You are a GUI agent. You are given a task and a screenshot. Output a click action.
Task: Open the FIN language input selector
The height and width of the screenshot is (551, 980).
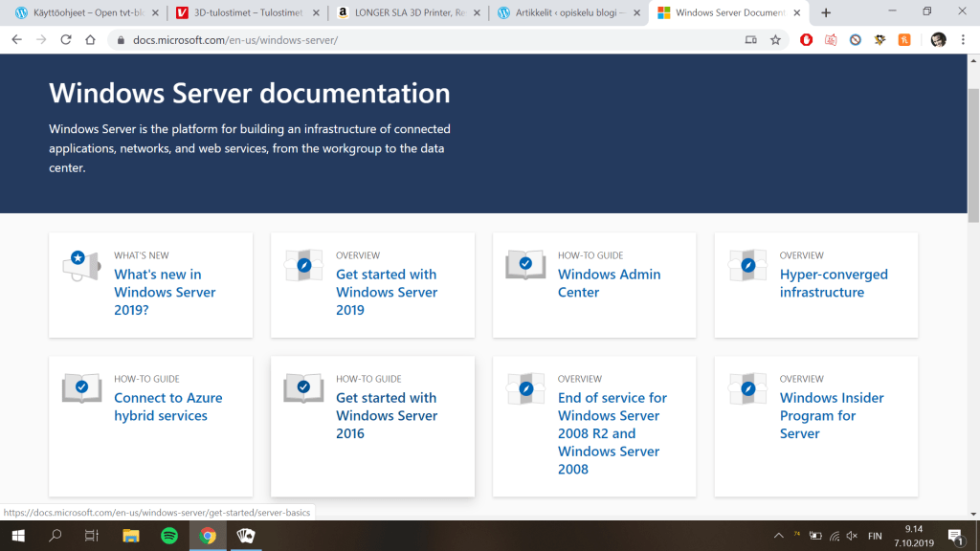(874, 536)
